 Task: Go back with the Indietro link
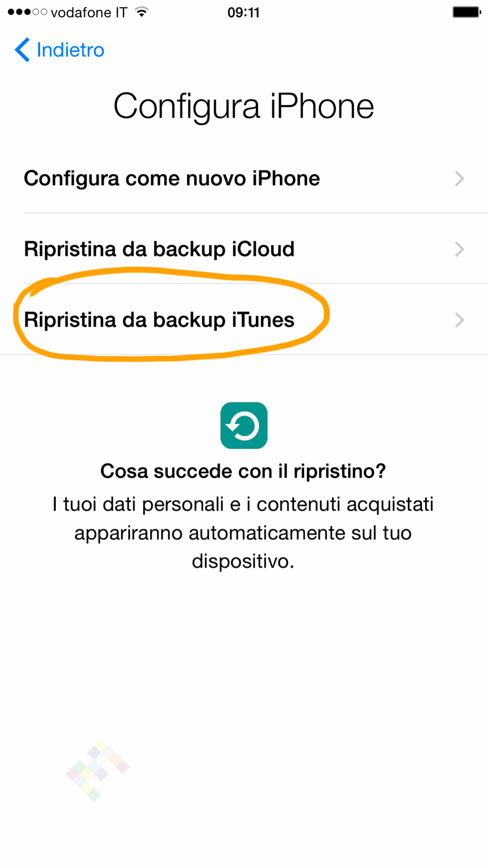coord(70,50)
